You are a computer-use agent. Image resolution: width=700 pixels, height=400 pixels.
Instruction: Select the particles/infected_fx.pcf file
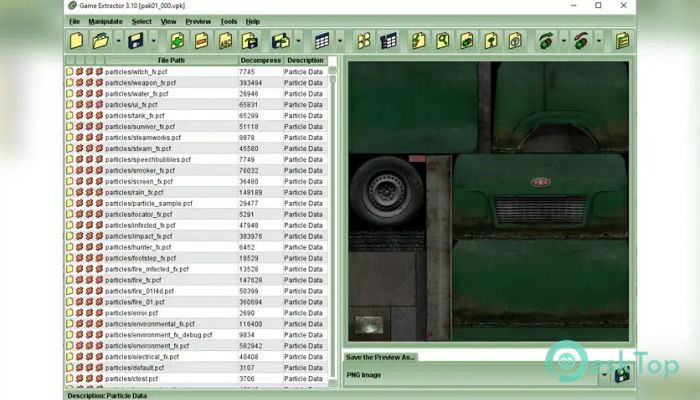[140, 225]
